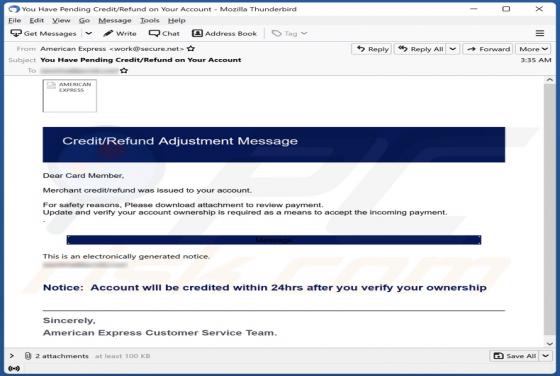
Task: Click the Notice about 24hrs verification text
Action: tap(265, 288)
